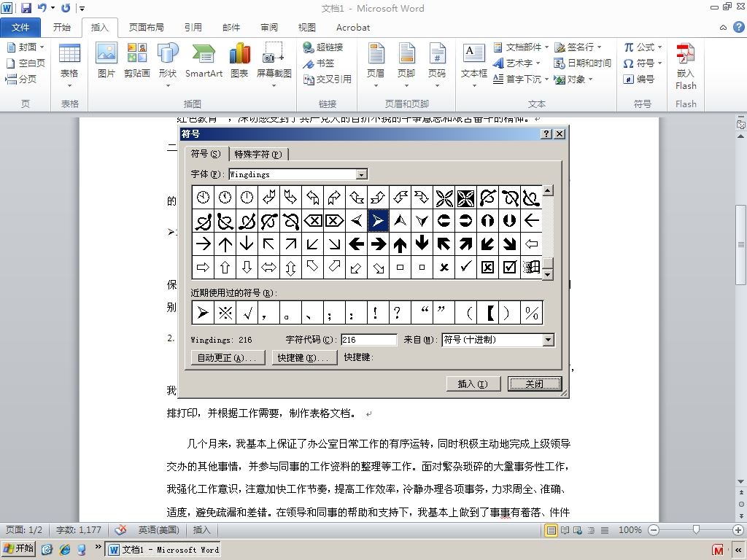Image resolution: width=747 pixels, height=560 pixels.
Task: Click the Embed Flash icon
Action: pos(686,66)
